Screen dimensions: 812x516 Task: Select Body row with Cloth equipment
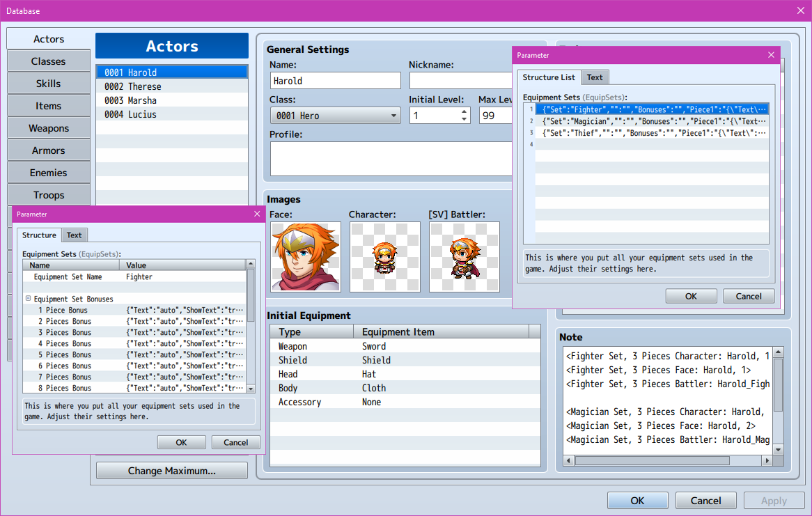405,388
